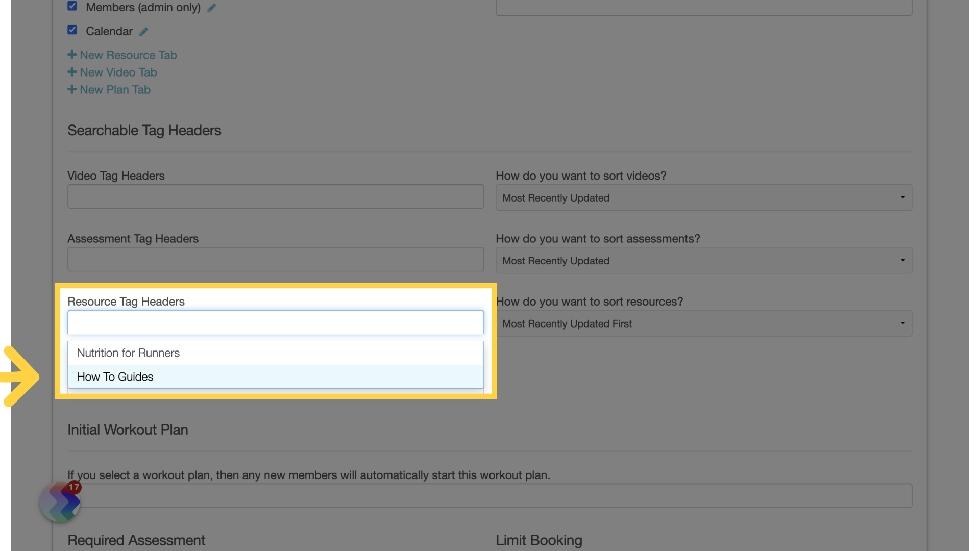Click the Initial Workout Plan section header

(x=127, y=429)
